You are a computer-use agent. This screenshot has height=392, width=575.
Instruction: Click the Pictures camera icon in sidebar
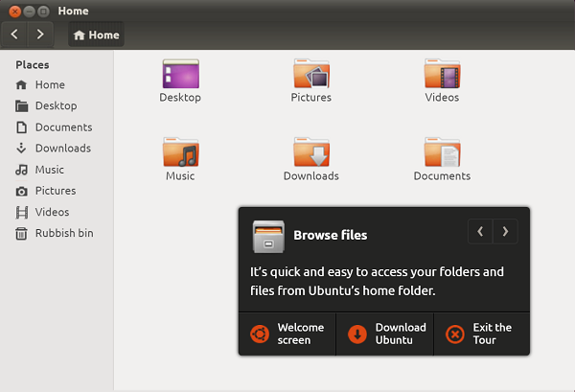pyautogui.click(x=21, y=191)
